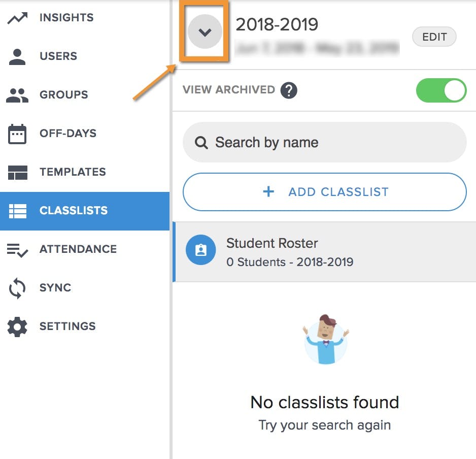Viewport: 476px width, 459px height.
Task: Click the Attendance checklist icon
Action: point(17,250)
